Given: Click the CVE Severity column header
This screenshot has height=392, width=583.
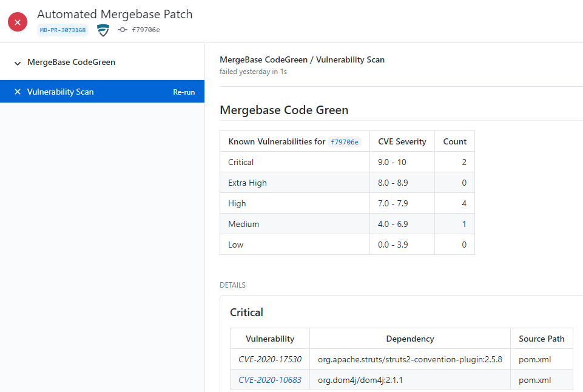Looking at the screenshot, I should (402, 141).
